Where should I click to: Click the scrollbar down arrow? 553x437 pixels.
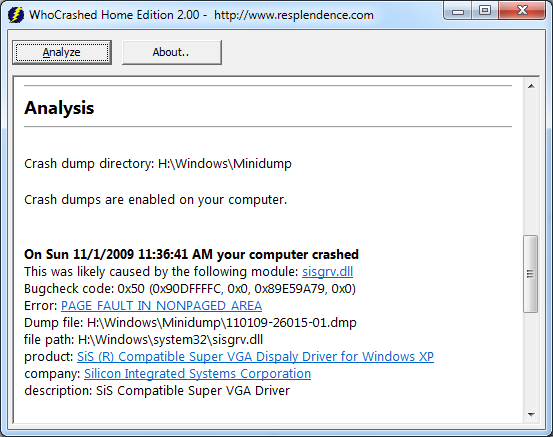coord(531,415)
